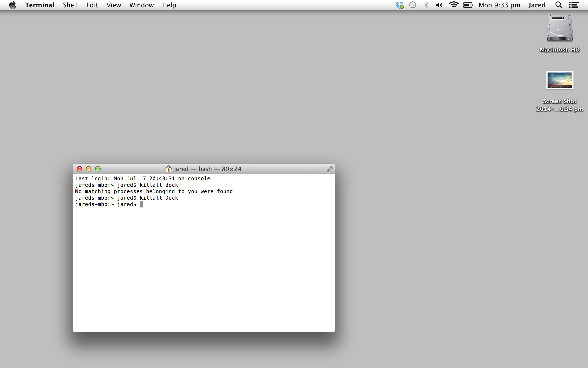Open the Wi-Fi status menu
This screenshot has width=588, height=368.
453,5
